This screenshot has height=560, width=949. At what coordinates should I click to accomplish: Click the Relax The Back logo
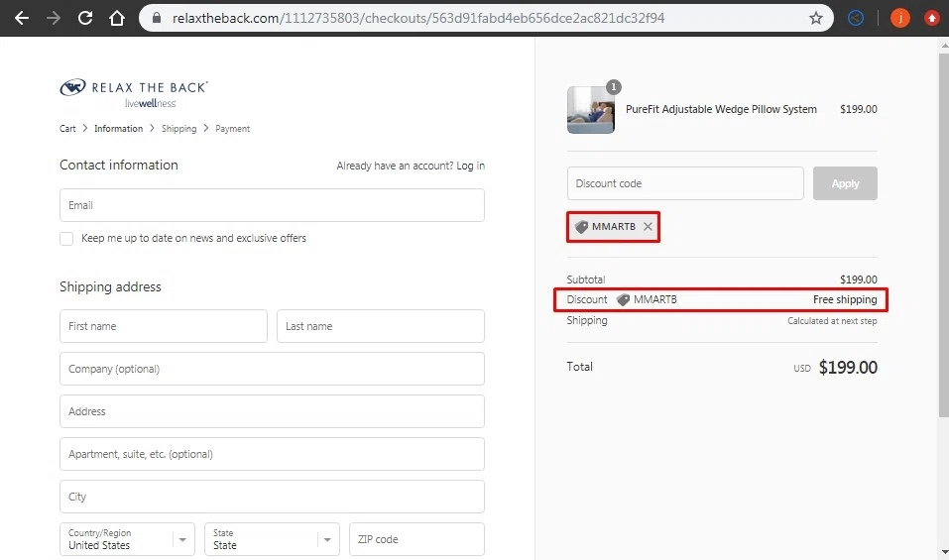coord(134,93)
